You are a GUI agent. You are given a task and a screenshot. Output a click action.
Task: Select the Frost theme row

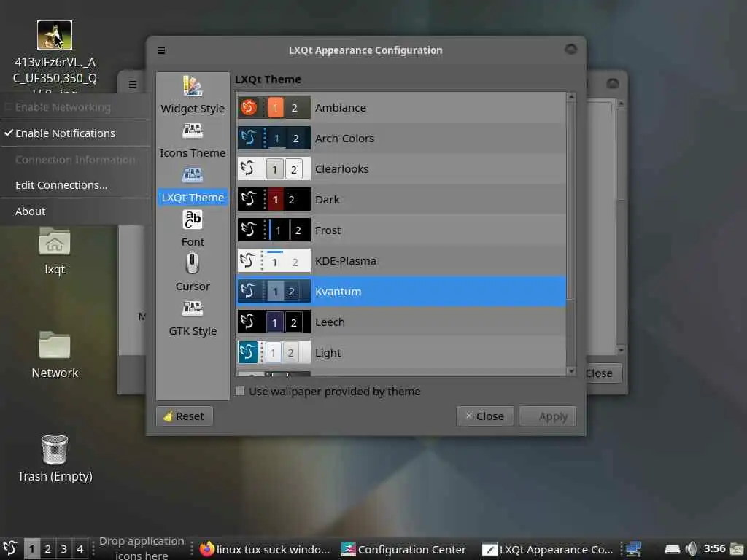401,230
